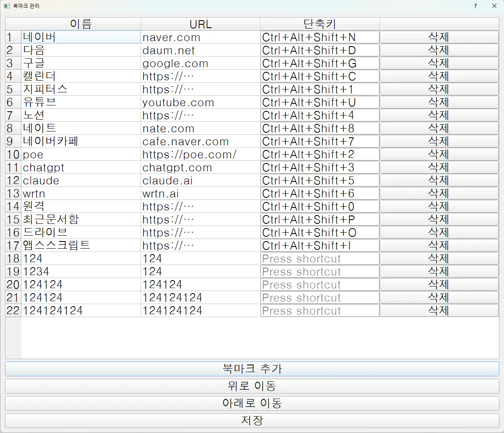This screenshot has width=504, height=433.
Task: Select the Ctrl+Alt+Shift+5 shortcut field
Action: pyautogui.click(x=320, y=180)
